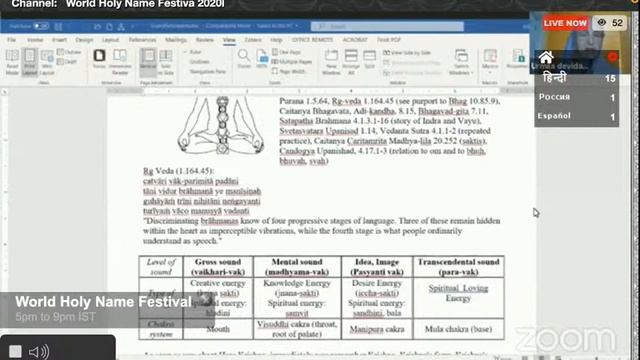Click the eye viewer count icon
The height and width of the screenshot is (360, 640).
601,23
